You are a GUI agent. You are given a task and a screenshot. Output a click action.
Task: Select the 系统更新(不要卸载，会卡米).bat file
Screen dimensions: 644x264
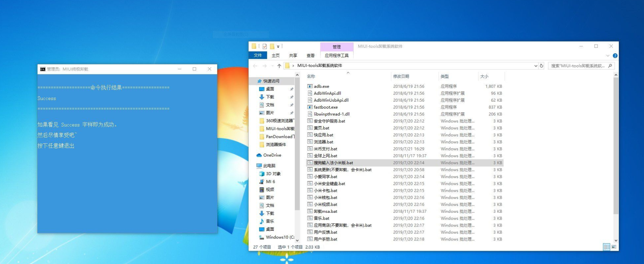[x=342, y=170]
